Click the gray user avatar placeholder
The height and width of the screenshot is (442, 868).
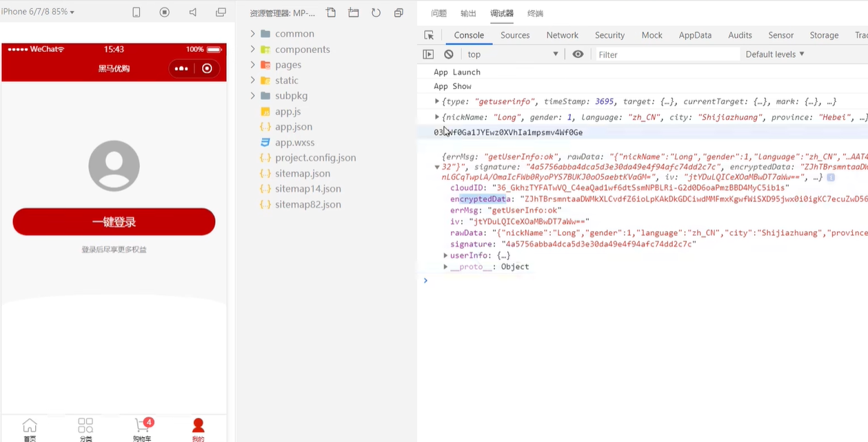point(114,165)
